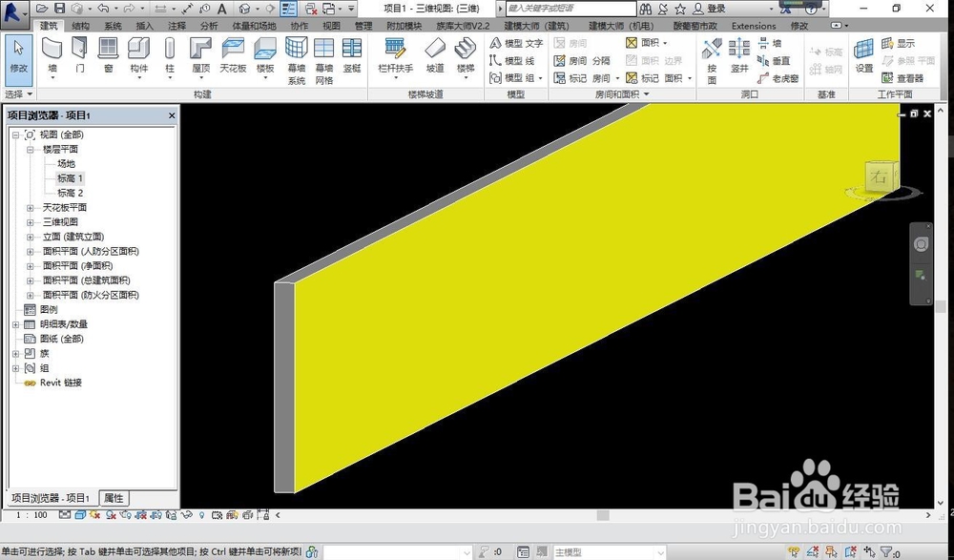Click the horizontal scrollbar thumb under the view

tap(603, 515)
